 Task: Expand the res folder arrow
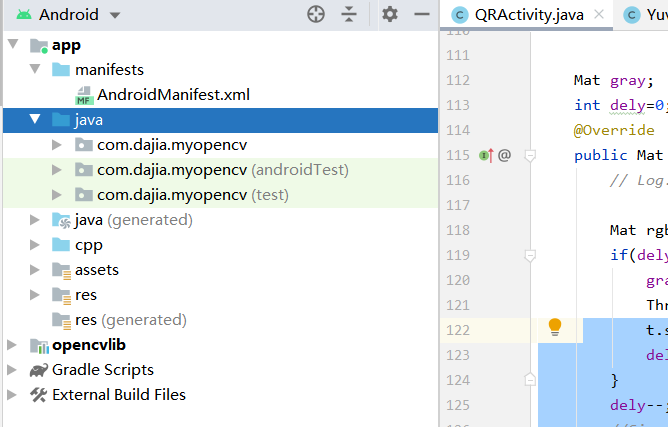coord(35,295)
